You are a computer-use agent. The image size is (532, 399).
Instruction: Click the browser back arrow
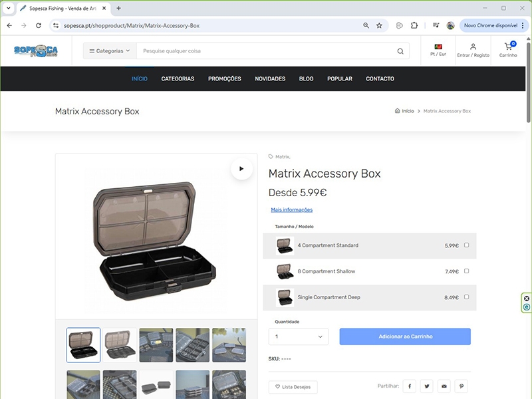(9, 25)
